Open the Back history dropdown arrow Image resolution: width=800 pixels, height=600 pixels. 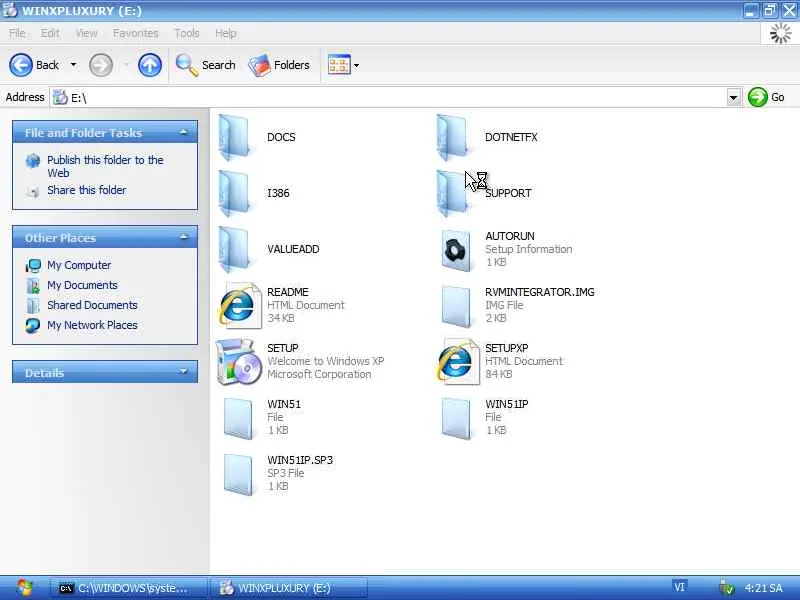[x=73, y=65]
